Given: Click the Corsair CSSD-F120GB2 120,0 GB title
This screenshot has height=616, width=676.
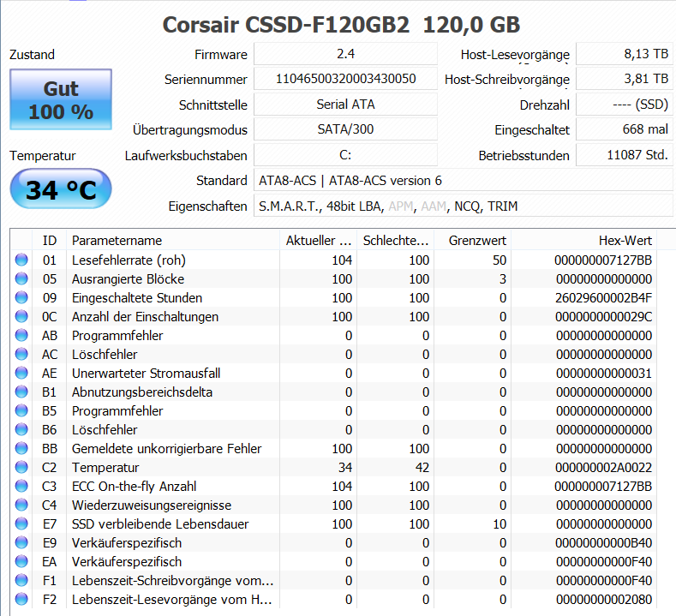Looking at the screenshot, I should (x=341, y=25).
